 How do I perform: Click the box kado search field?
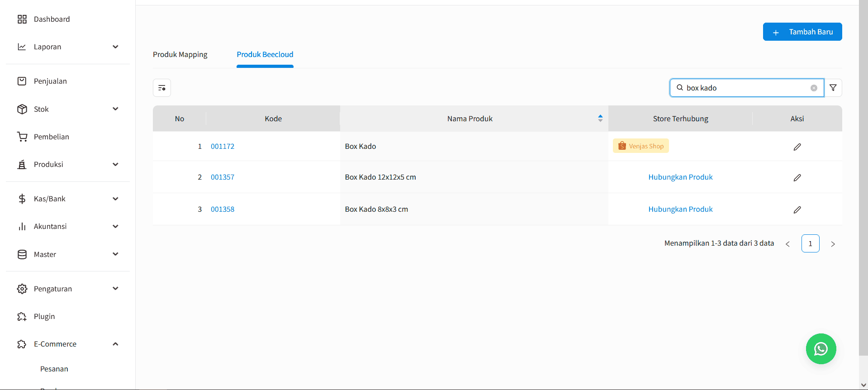click(x=745, y=88)
